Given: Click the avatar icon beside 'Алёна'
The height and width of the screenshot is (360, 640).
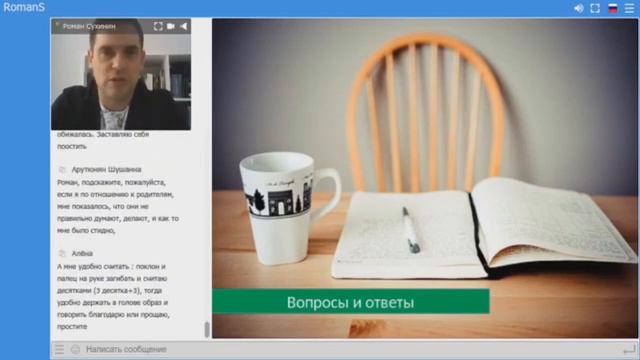Looking at the screenshot, I should click(x=62, y=253).
